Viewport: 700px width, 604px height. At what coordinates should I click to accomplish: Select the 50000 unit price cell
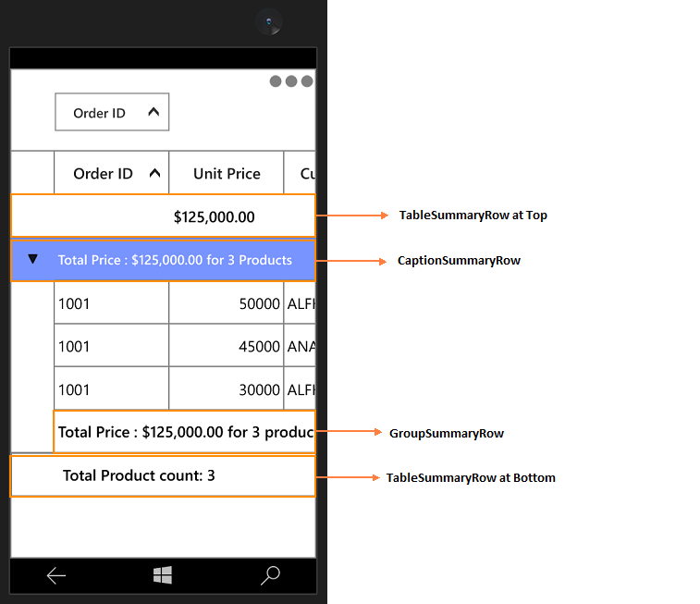click(227, 302)
